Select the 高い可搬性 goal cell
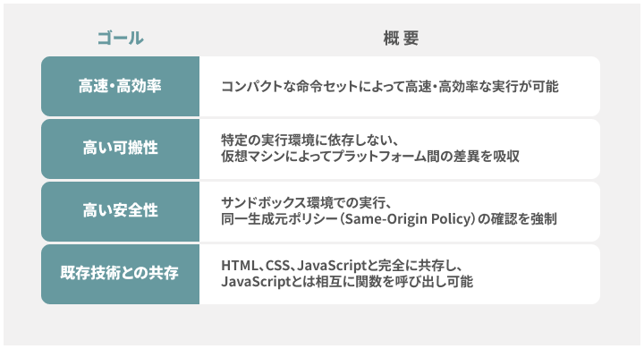The image size is (644, 349). pos(121,149)
